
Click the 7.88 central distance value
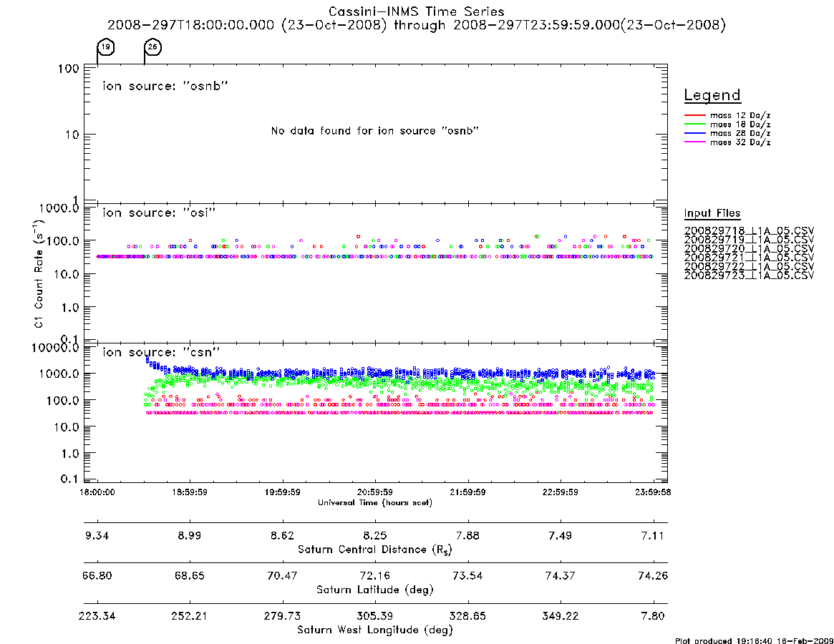[467, 535]
